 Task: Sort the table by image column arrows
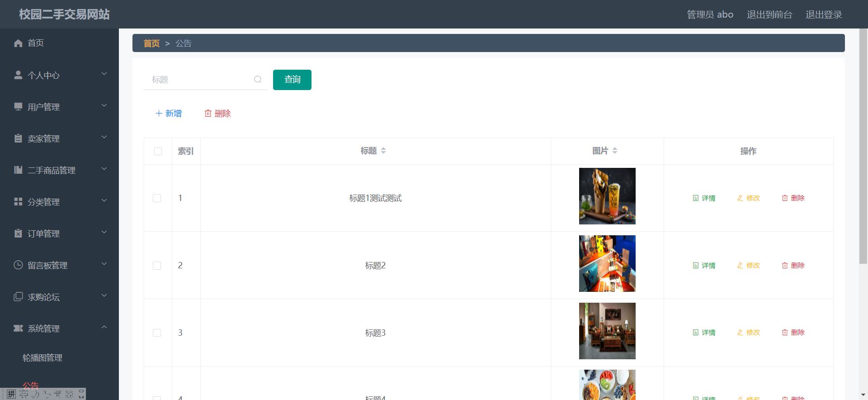(614, 151)
